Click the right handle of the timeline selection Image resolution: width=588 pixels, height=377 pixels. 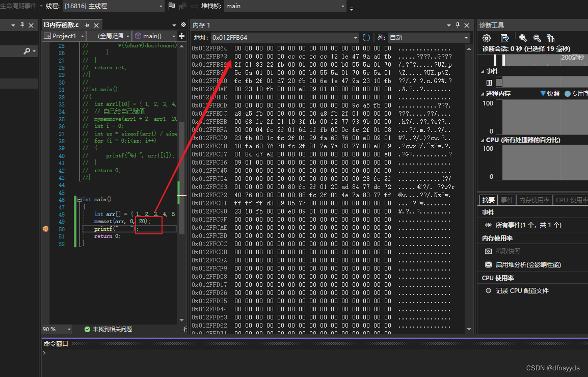(503, 60)
